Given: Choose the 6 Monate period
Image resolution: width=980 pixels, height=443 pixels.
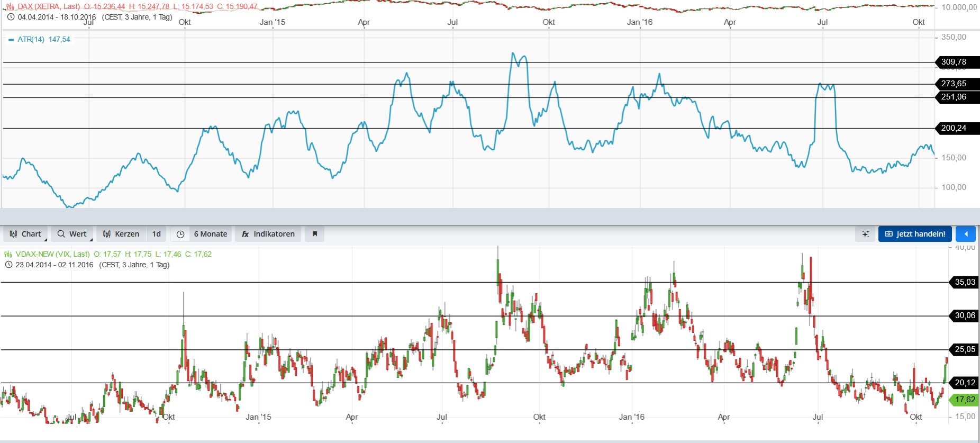Looking at the screenshot, I should pyautogui.click(x=210, y=234).
